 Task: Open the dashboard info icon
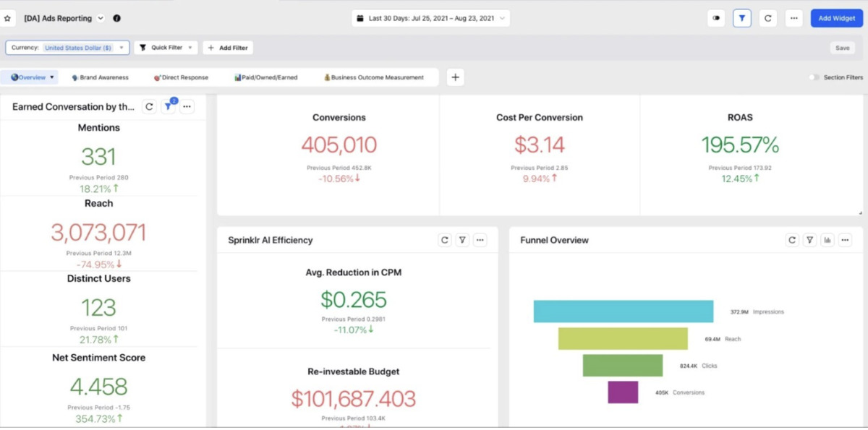(117, 18)
